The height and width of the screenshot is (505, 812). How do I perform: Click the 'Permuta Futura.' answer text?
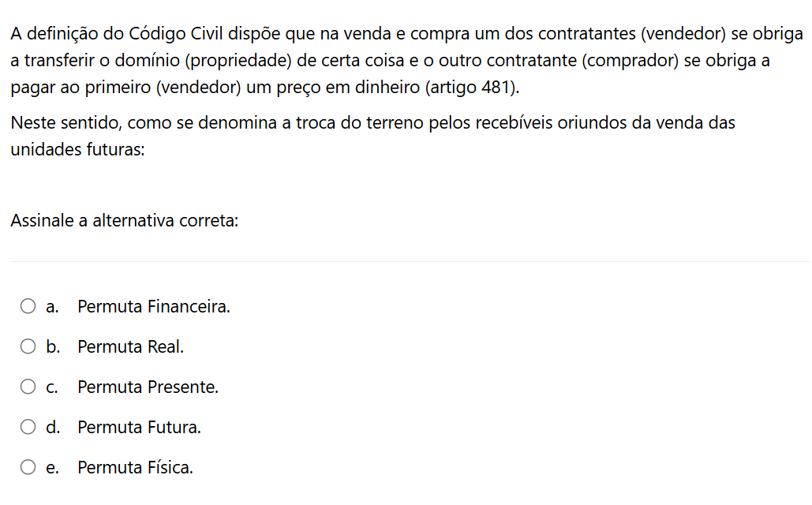[x=140, y=428]
